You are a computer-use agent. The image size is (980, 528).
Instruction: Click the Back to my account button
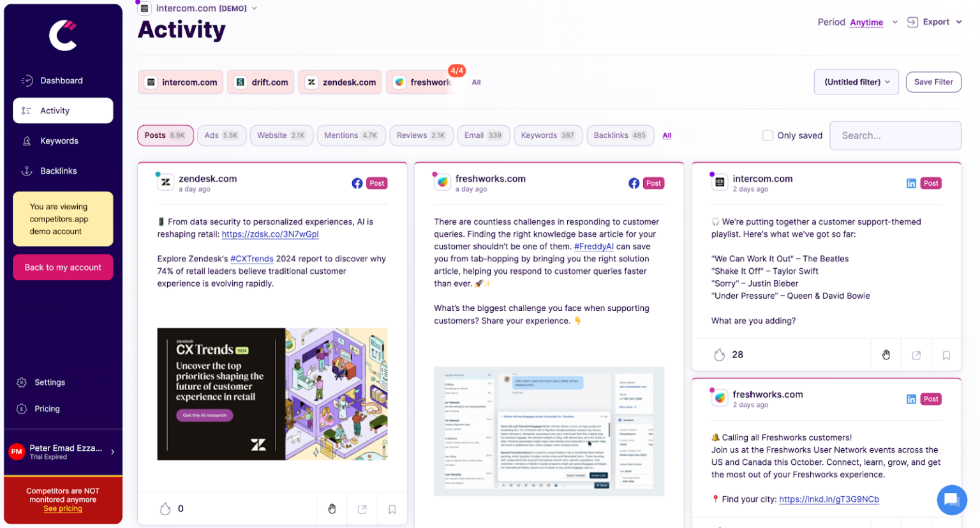tap(63, 268)
